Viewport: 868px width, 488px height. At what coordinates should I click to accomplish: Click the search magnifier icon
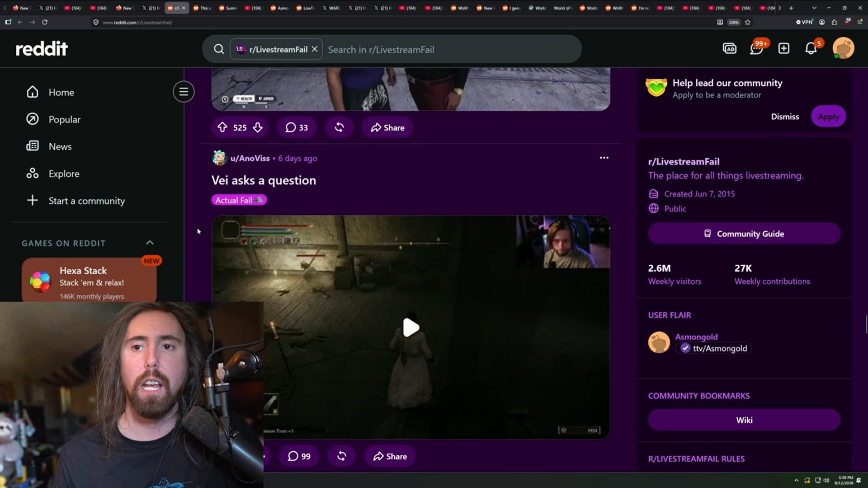point(219,49)
